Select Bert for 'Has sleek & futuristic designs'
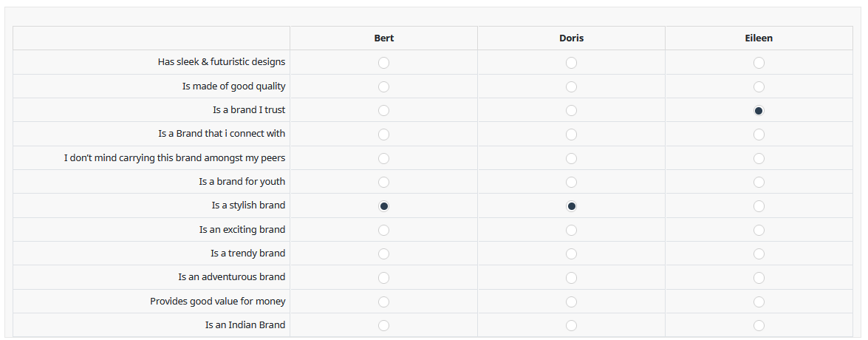The image size is (868, 340). click(383, 63)
